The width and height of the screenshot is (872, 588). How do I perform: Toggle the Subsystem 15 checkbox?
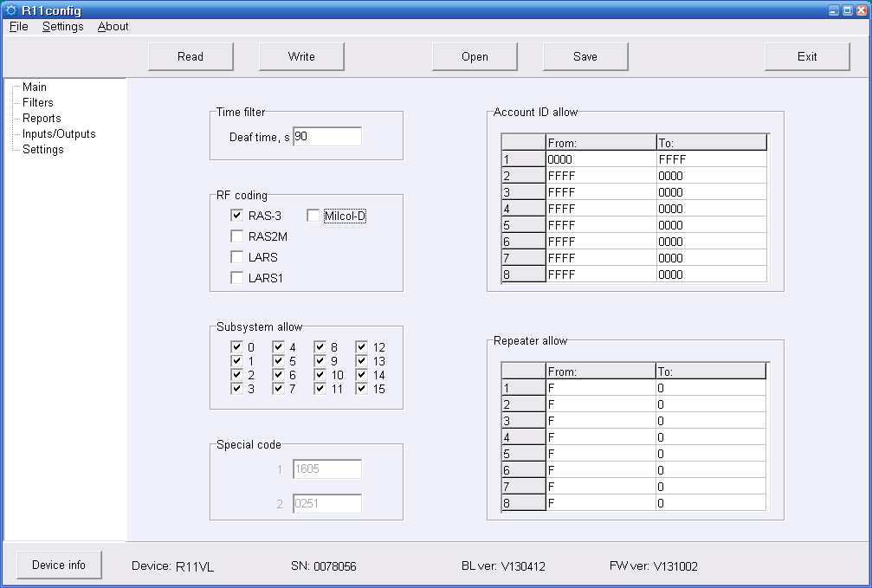tap(362, 389)
